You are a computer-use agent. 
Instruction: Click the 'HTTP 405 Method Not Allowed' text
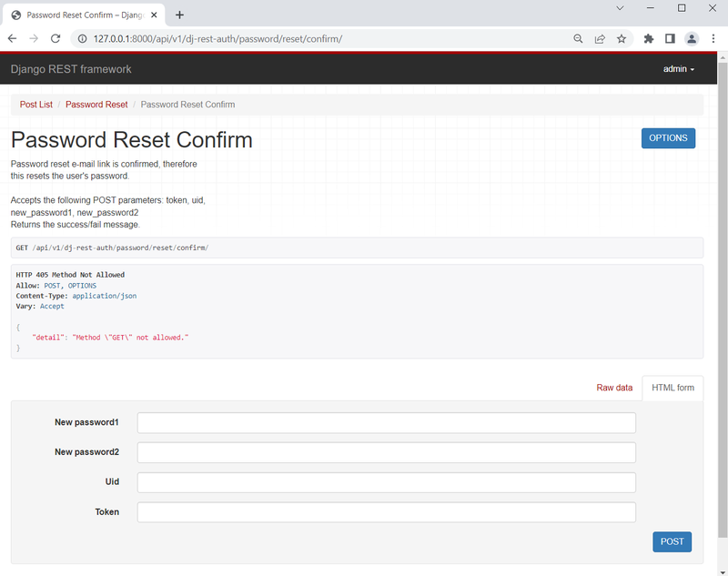point(70,275)
